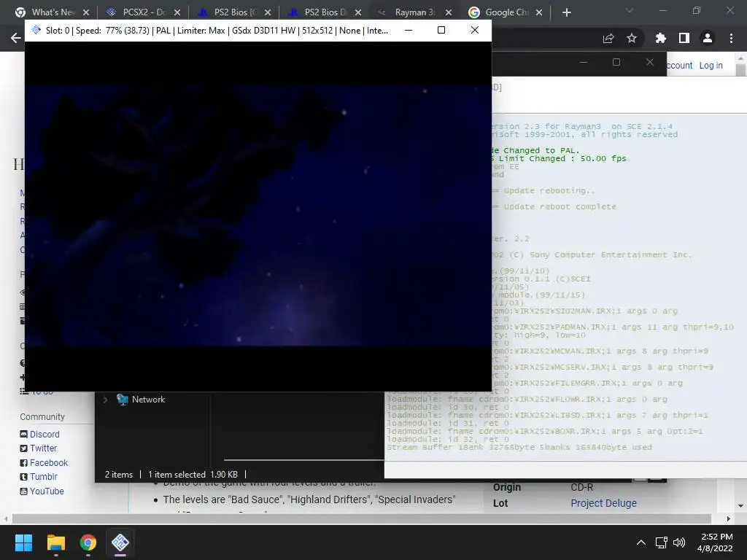Minimize the PCSX2 console window
The height and width of the screenshot is (560, 747).
(584, 63)
